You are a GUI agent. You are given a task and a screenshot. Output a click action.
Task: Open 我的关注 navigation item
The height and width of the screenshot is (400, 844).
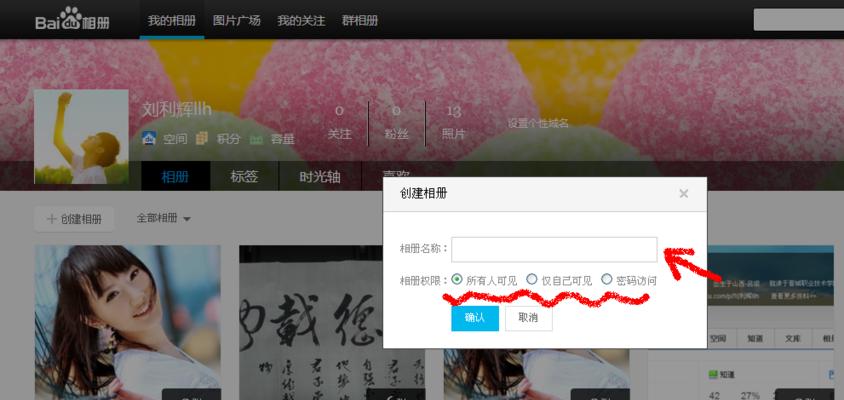301,20
